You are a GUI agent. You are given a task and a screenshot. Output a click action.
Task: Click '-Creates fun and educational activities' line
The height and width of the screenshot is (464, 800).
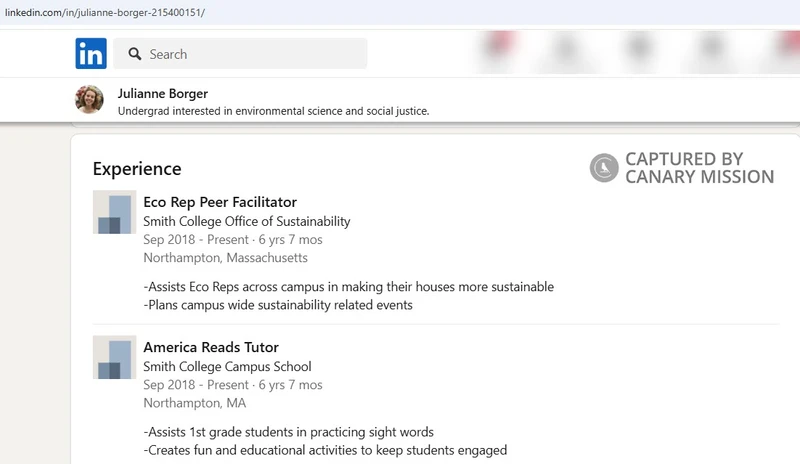[x=325, y=450]
